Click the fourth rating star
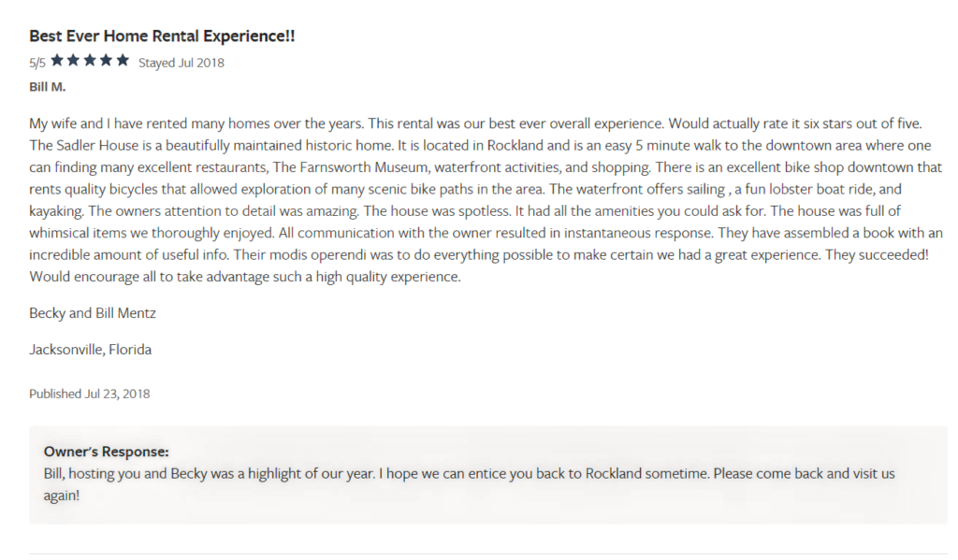Image resolution: width=958 pixels, height=560 pixels. pyautogui.click(x=107, y=61)
